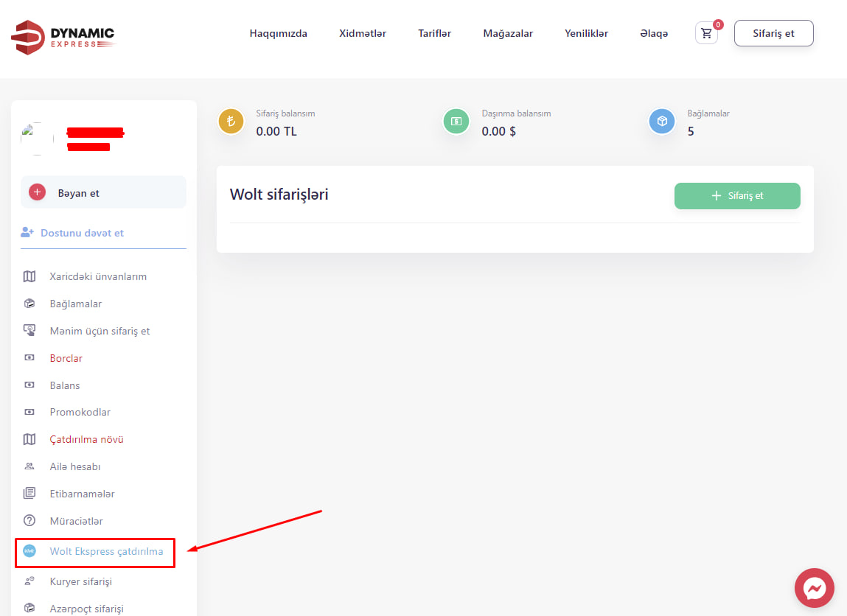Click the red plus Bəyan et icon
Screen dimensions: 847x616
(x=37, y=192)
